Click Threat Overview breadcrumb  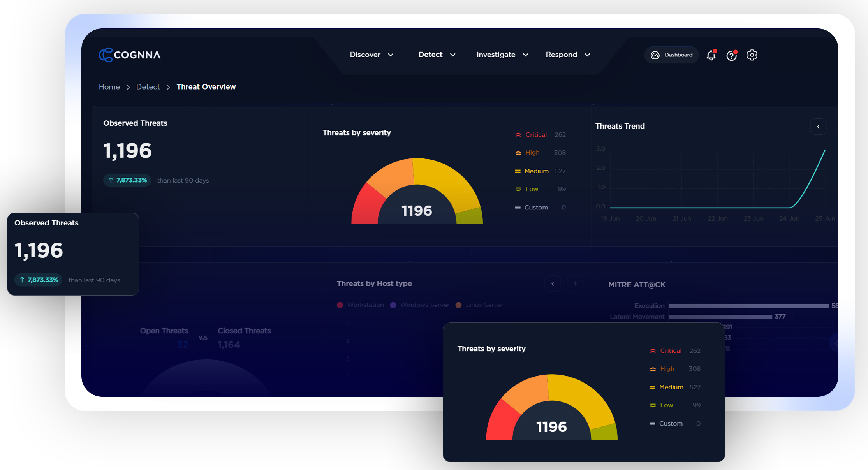click(206, 87)
